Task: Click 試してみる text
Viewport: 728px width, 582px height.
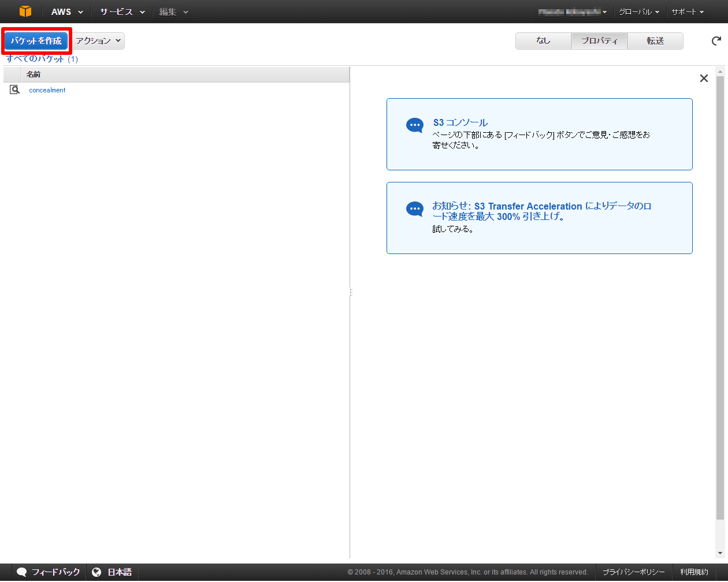Action: coord(453,229)
